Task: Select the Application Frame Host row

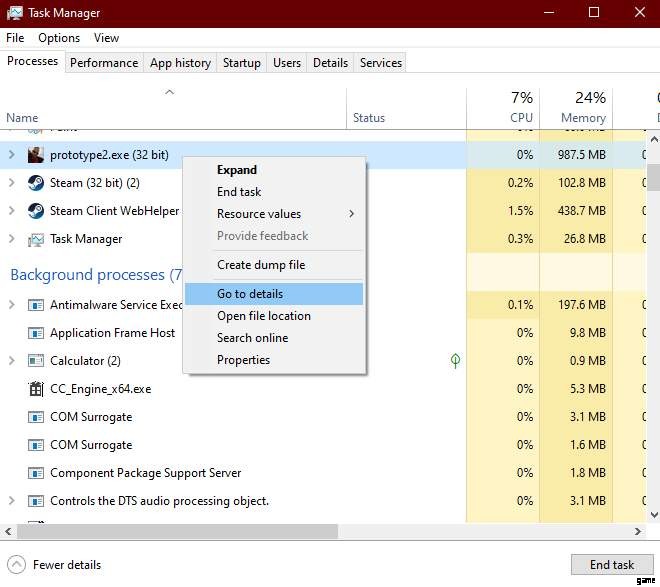Action: click(323, 333)
